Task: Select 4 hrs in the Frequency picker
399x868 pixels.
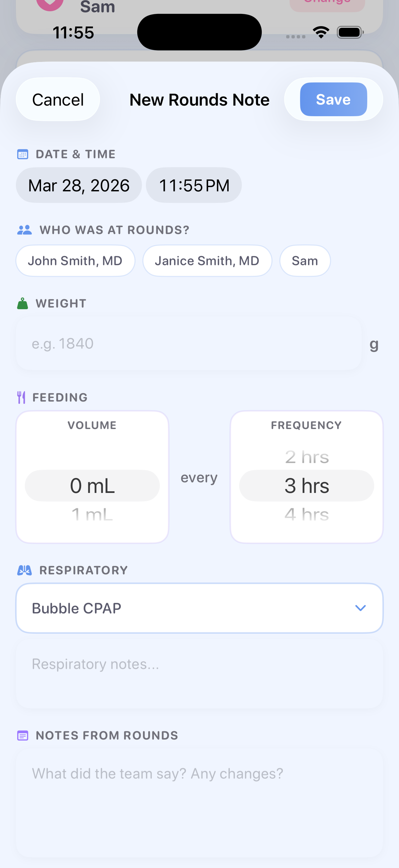Action: [x=306, y=514]
